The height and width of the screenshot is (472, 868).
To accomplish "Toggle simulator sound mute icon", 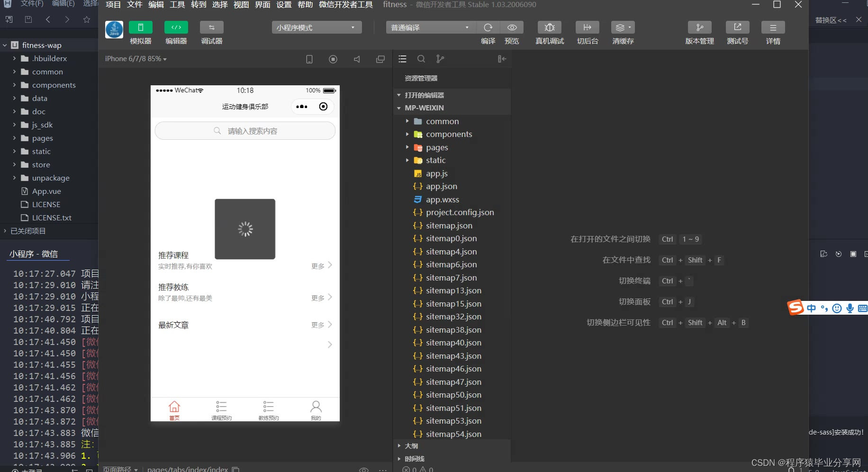I will pyautogui.click(x=357, y=59).
